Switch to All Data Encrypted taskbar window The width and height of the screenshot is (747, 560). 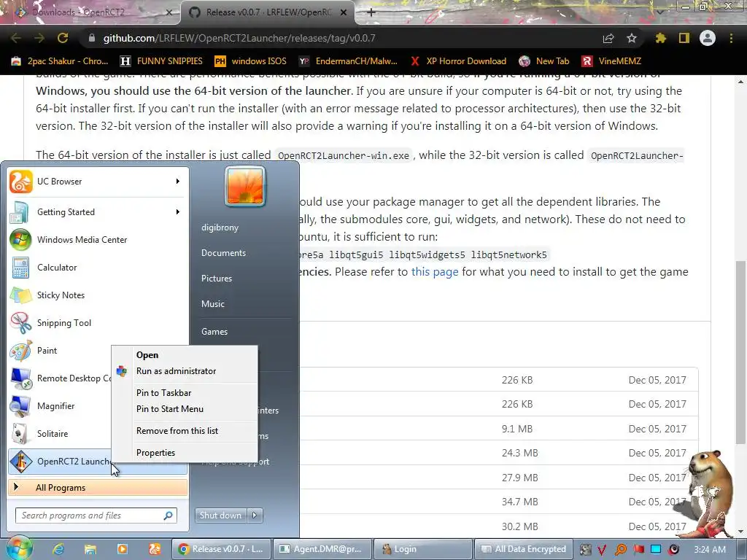[523, 549]
